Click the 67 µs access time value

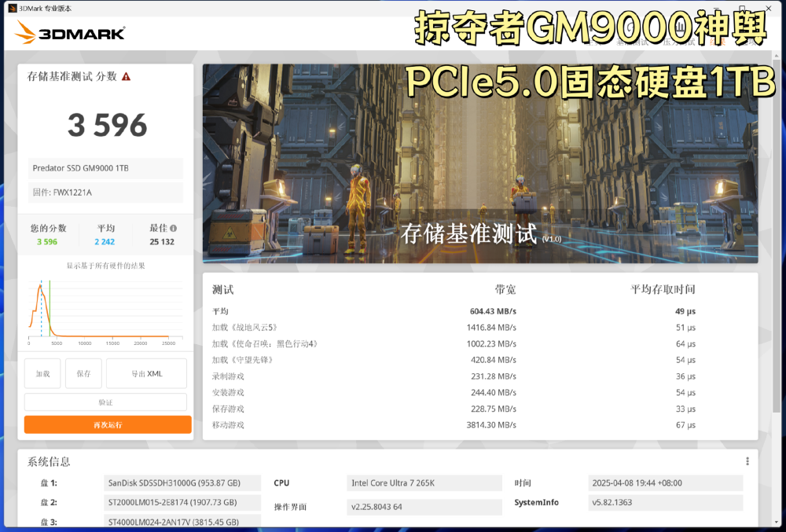click(x=685, y=425)
